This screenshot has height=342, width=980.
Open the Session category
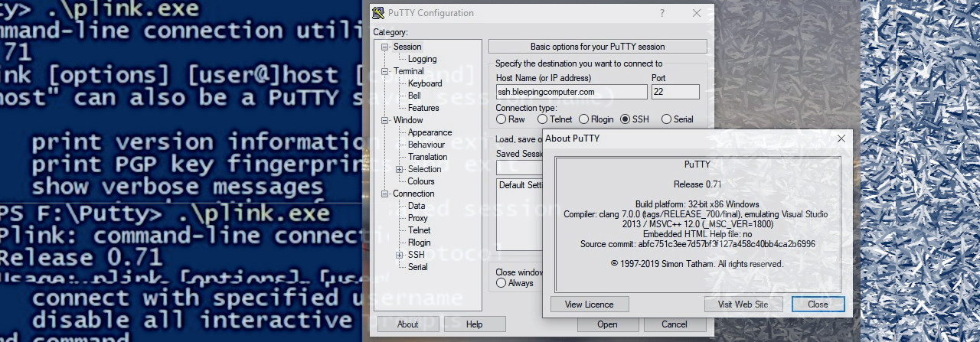407,47
